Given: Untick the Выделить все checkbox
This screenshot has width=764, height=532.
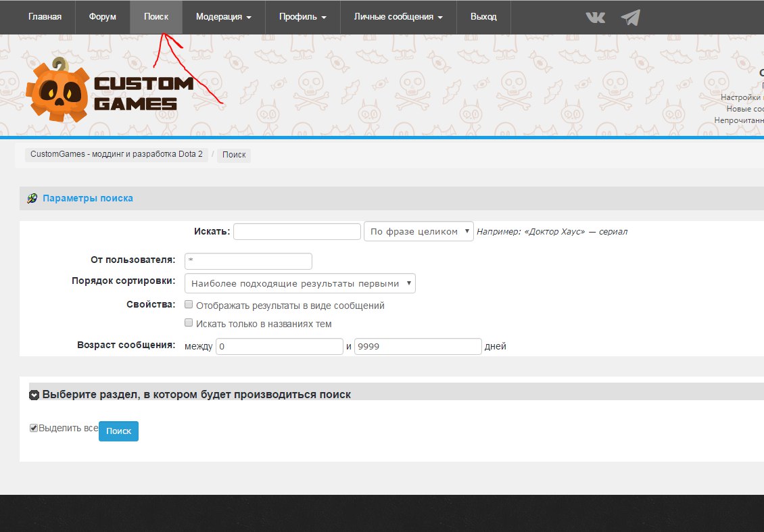Looking at the screenshot, I should [x=34, y=428].
